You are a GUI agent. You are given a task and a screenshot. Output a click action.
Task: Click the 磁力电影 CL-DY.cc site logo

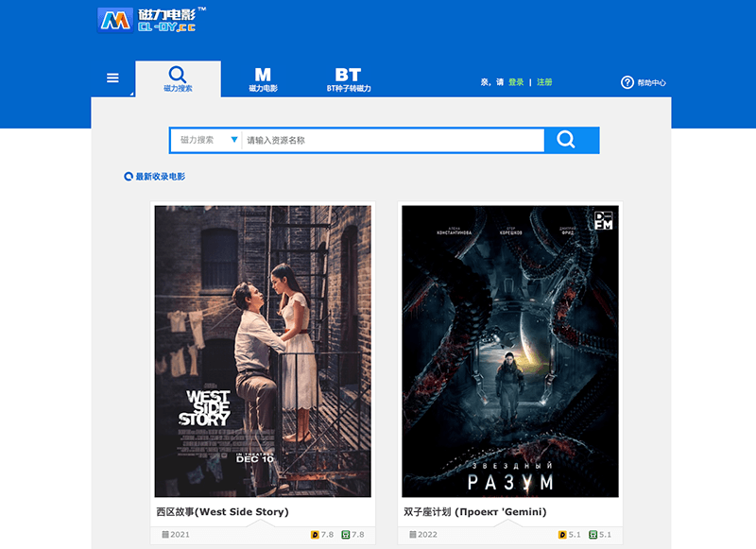[x=151, y=20]
